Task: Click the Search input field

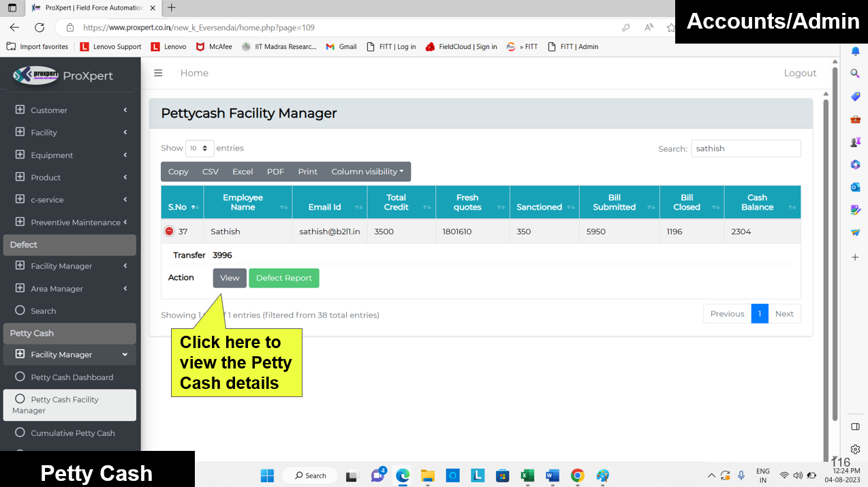Action: pos(745,148)
